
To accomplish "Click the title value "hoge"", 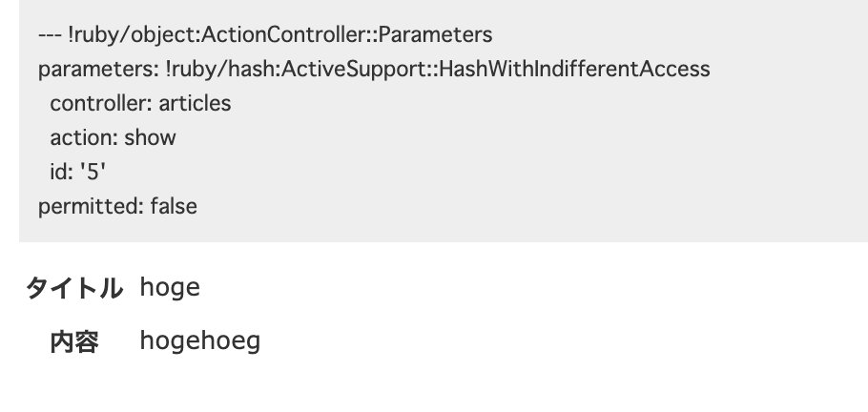I will pyautogui.click(x=170, y=287).
